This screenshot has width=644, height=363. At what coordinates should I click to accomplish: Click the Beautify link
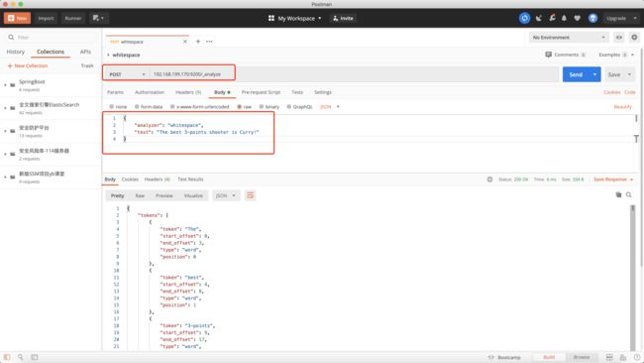(x=622, y=107)
